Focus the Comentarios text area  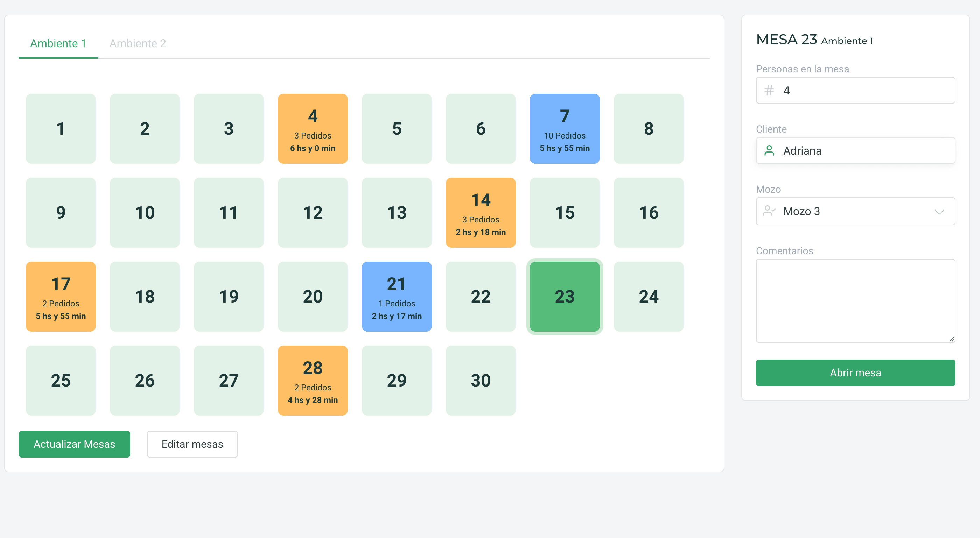pos(855,301)
